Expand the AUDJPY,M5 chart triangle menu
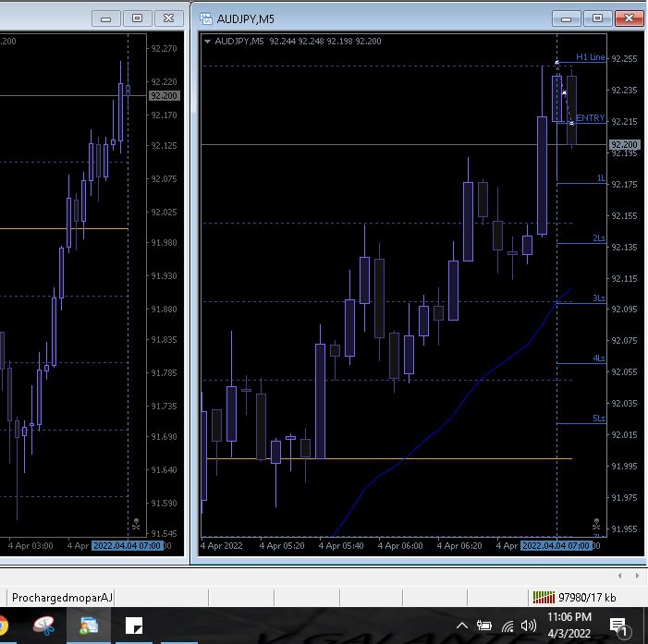The image size is (648, 644). 207,41
